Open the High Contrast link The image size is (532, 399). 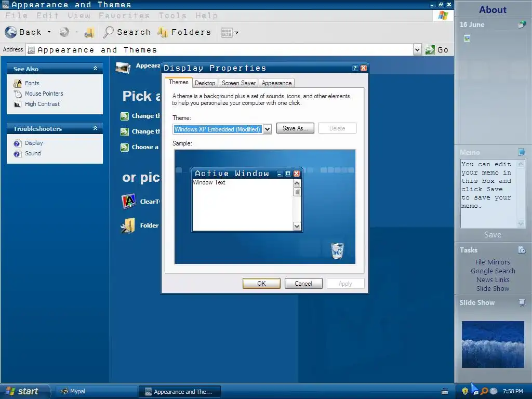pyautogui.click(x=42, y=104)
